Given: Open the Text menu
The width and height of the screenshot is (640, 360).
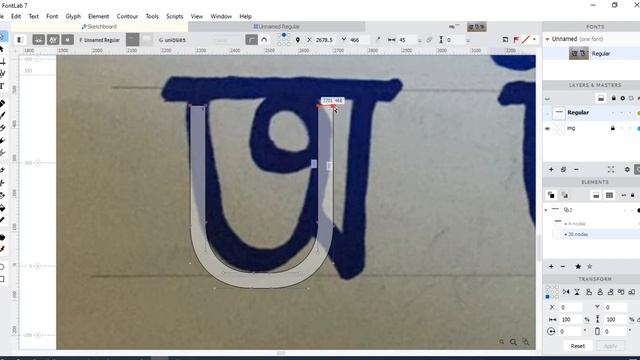Looking at the screenshot, I should click(x=33, y=16).
